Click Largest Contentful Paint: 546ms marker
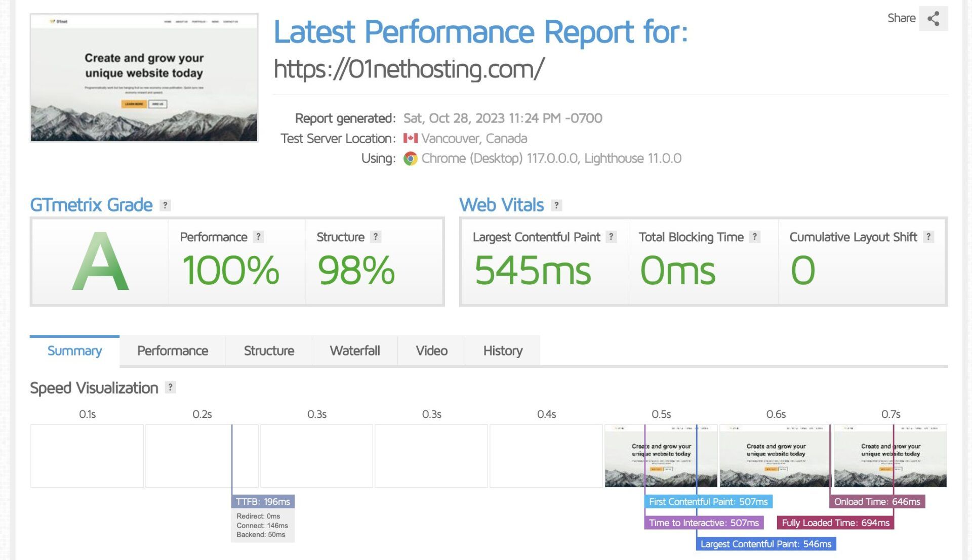Image resolution: width=972 pixels, height=560 pixels. tap(766, 544)
